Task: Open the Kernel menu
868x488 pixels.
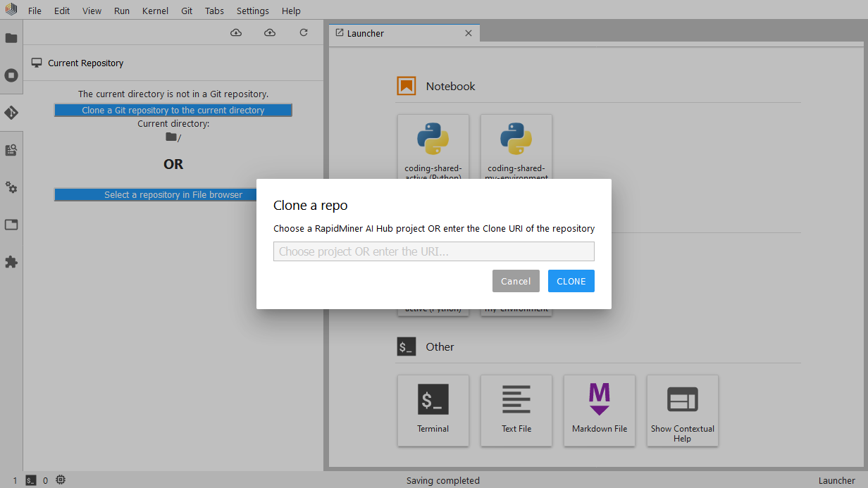Action: tap(155, 11)
